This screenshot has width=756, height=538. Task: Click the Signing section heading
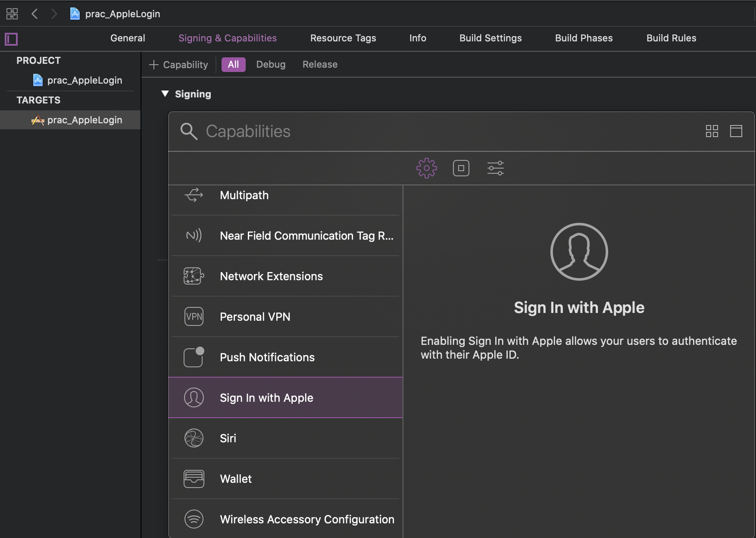(193, 94)
